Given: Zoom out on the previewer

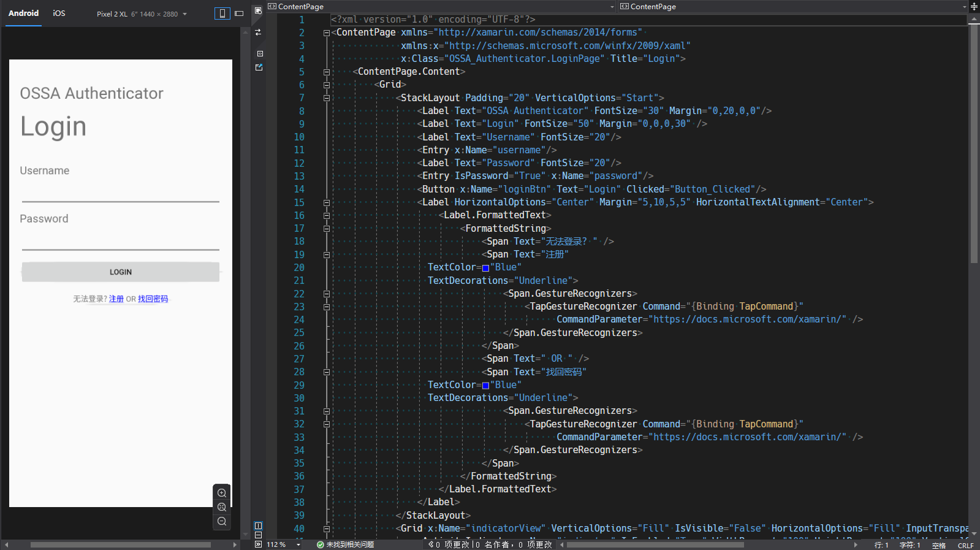Looking at the screenshot, I should [x=222, y=521].
